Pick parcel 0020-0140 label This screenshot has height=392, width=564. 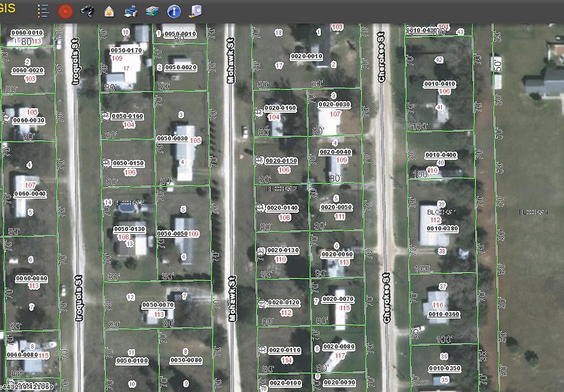coord(282,208)
